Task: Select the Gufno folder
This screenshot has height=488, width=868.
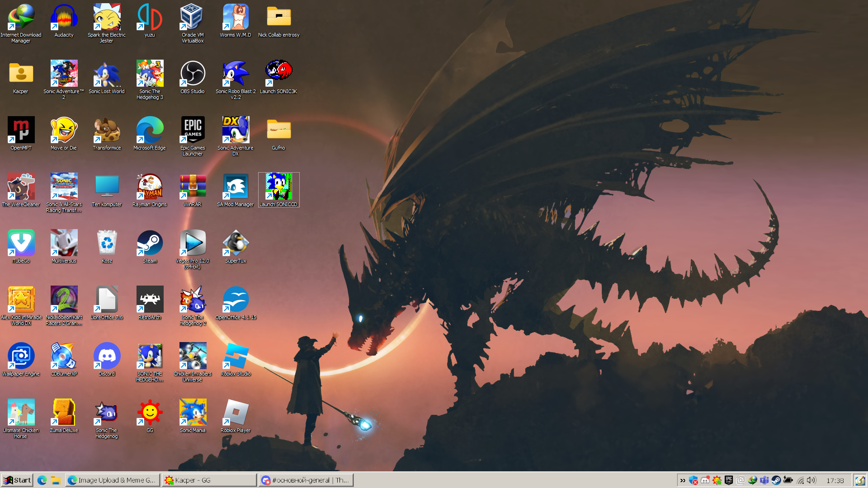Action: pyautogui.click(x=278, y=134)
